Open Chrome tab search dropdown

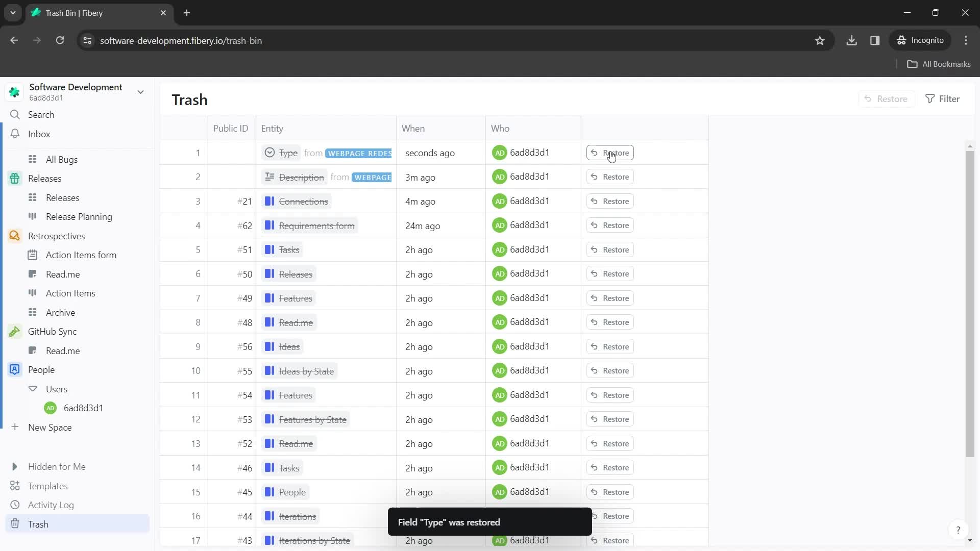13,13
